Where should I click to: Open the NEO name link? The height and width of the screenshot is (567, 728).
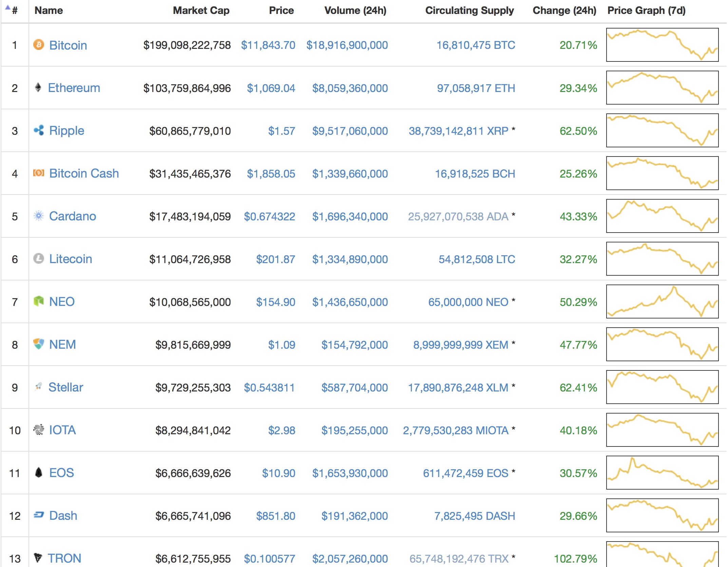62,302
